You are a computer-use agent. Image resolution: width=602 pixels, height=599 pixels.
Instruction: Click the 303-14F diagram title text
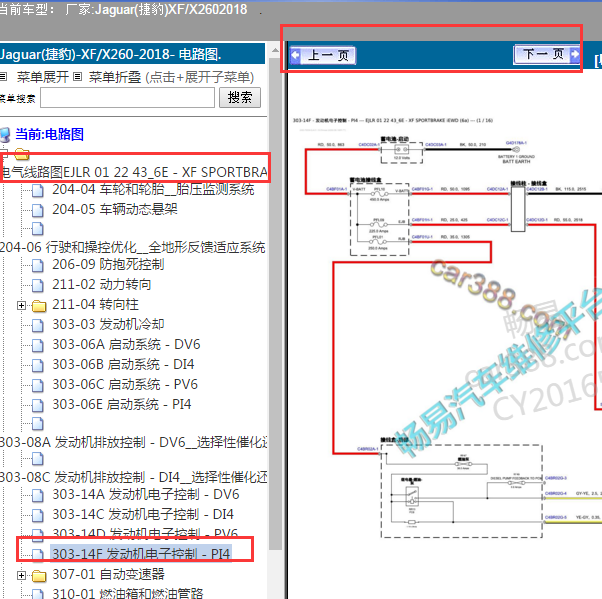tap(393, 120)
